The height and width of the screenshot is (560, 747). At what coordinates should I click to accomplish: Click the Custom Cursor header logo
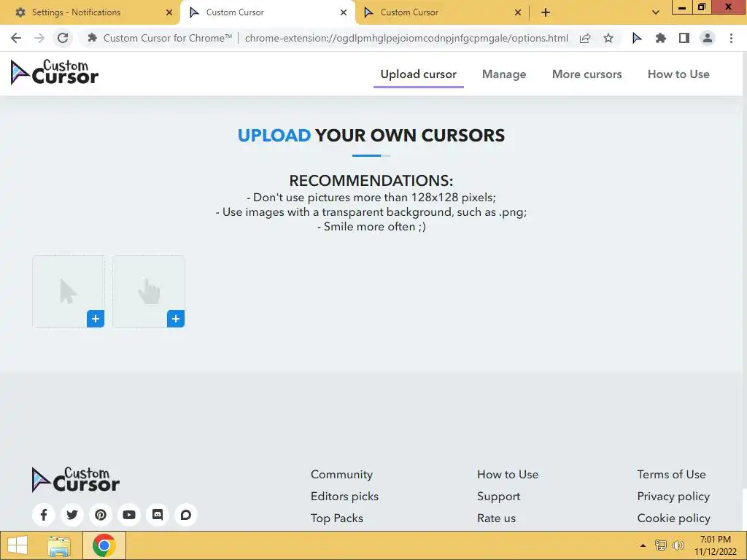click(54, 73)
